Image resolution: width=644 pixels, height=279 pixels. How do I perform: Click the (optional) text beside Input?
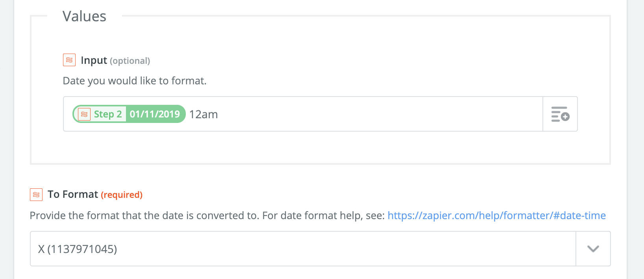pyautogui.click(x=130, y=61)
